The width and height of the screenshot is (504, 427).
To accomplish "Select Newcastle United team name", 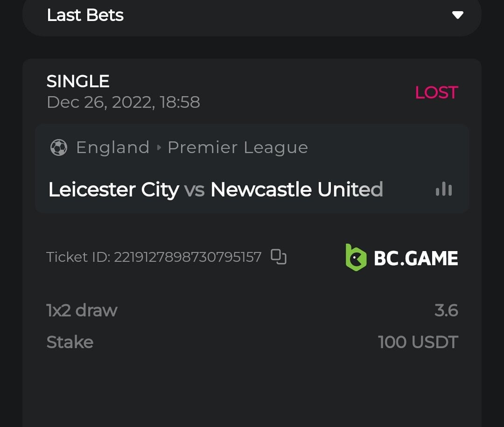I will [x=296, y=189].
